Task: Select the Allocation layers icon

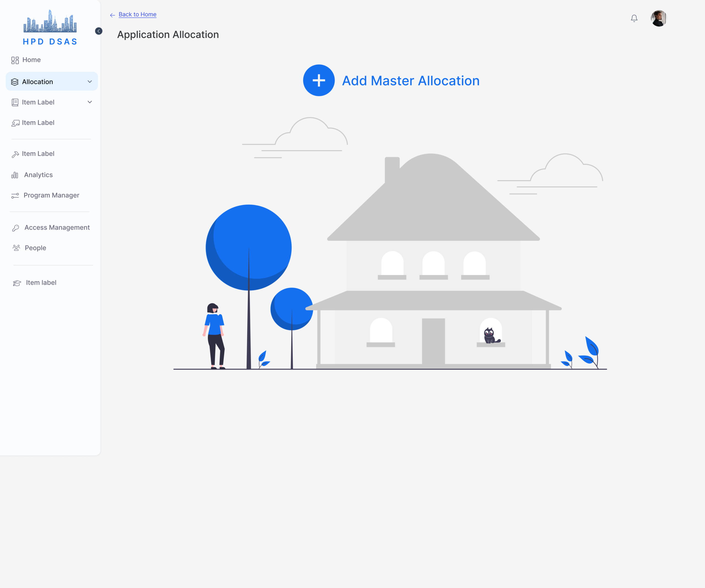Action: (x=15, y=82)
